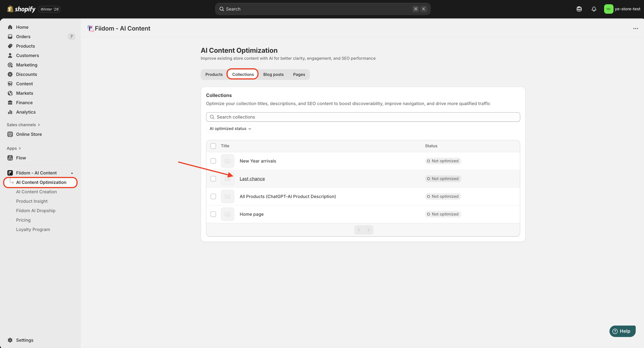
Task: Open Online Store sales channel
Action: (29, 134)
